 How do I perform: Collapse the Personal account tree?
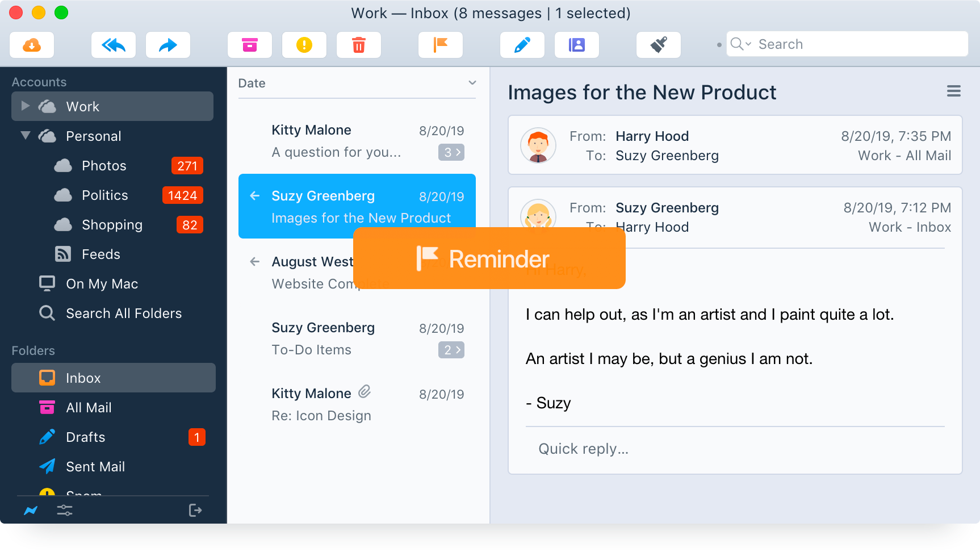click(x=25, y=136)
